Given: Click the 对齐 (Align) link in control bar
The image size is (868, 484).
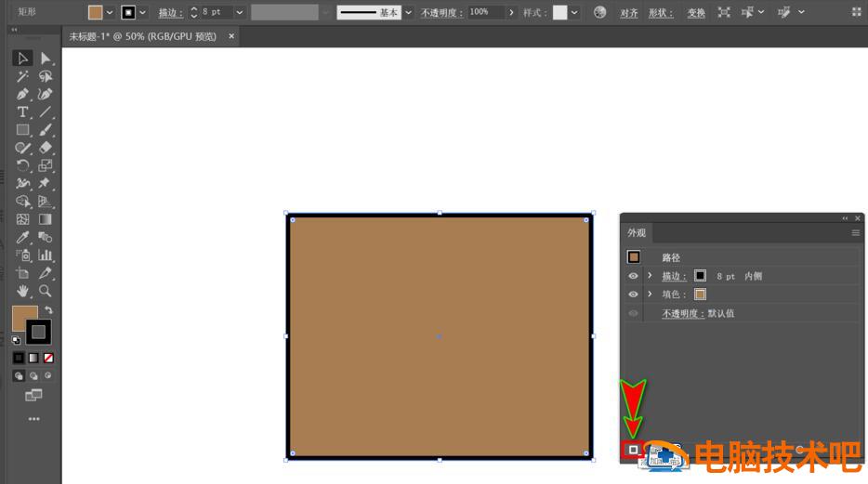Looking at the screenshot, I should [x=629, y=13].
